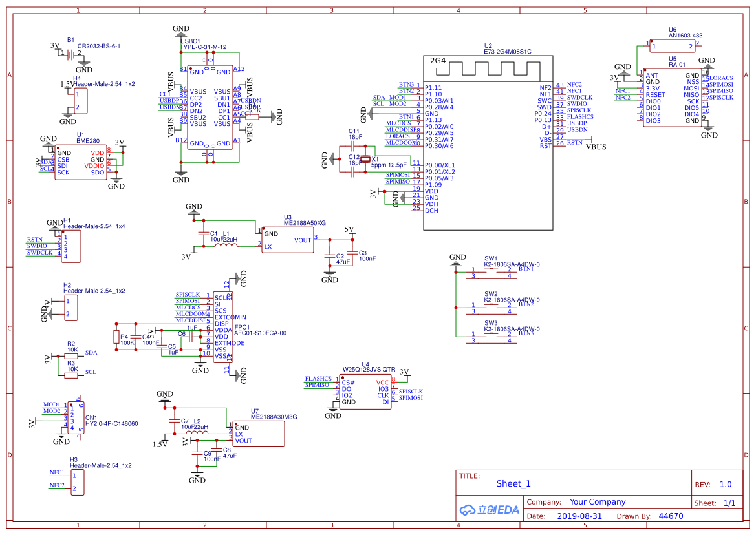The image size is (756, 535).
Task: Select the U3 ME2188A50XG regulator block
Action: (286, 239)
